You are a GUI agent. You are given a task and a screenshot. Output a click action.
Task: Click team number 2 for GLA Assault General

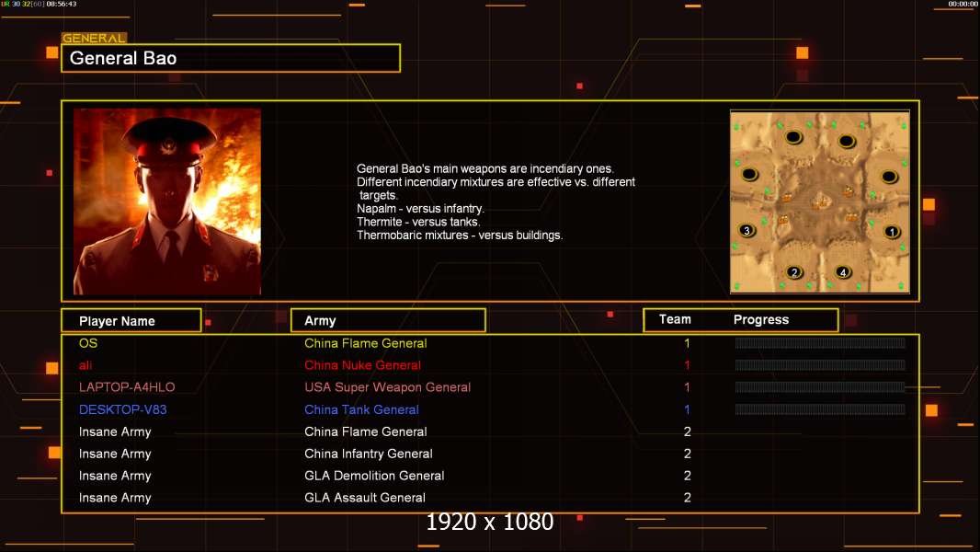tap(688, 498)
